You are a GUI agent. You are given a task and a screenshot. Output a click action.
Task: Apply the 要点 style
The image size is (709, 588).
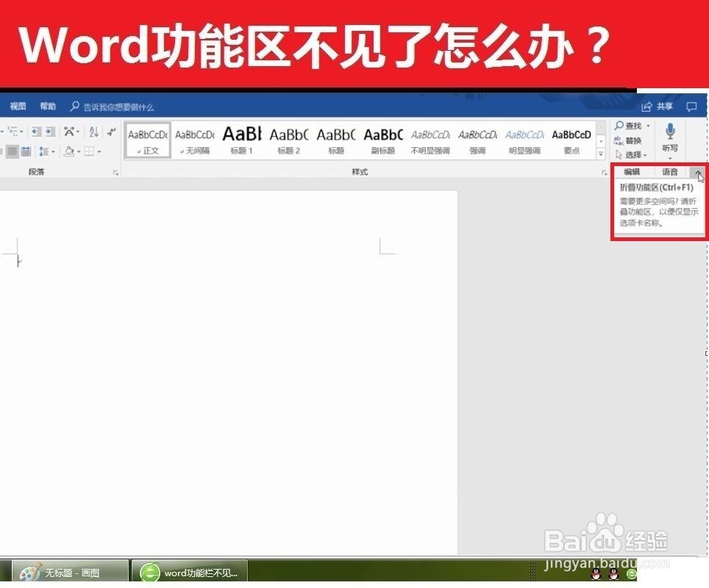point(571,140)
